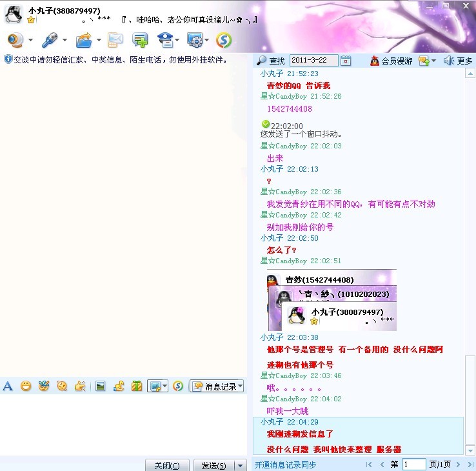This screenshot has height=471, width=476.
Task: Click the send picture icon
Action: (101, 386)
